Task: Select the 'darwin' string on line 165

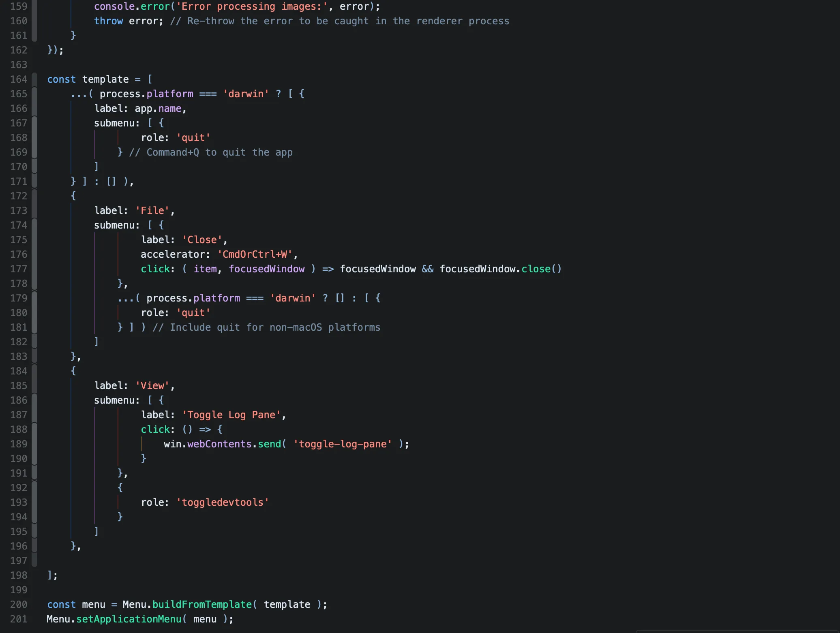Action: coord(245,94)
